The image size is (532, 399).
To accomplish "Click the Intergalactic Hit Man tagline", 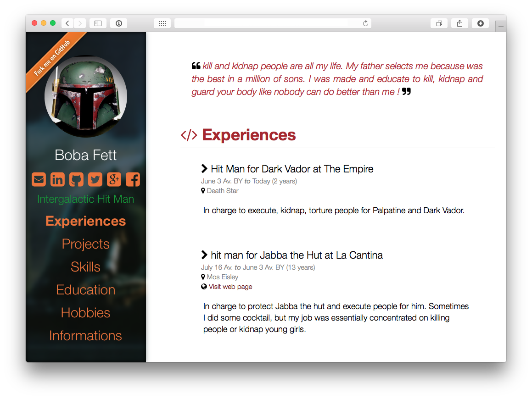I will click(x=85, y=199).
